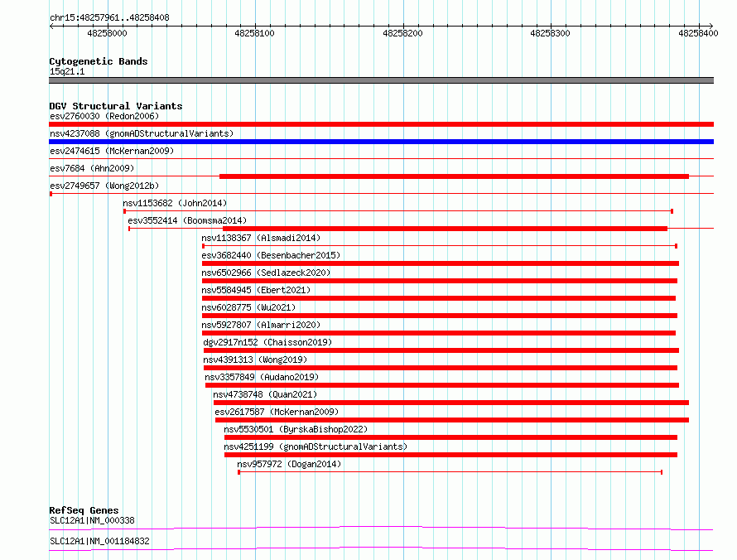Click the 48258400 ruler position
737x560 pixels.
point(698,33)
